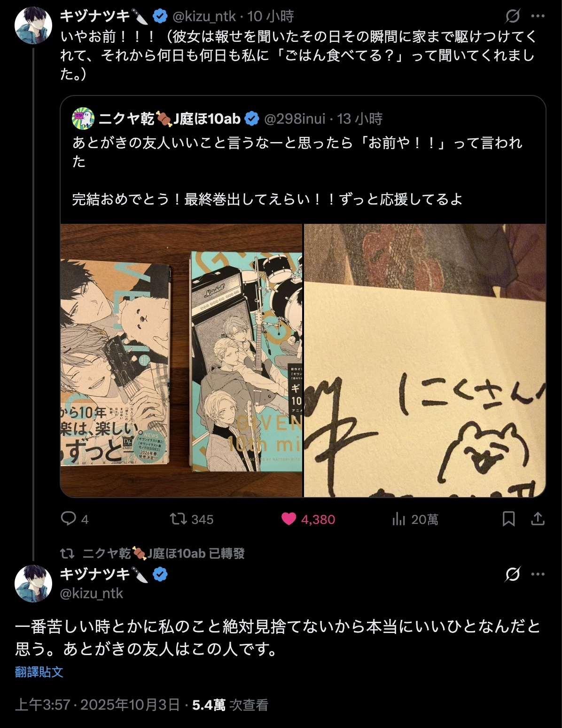Open the bottom post's three-dot more menu
This screenshot has height=728, width=562.
(538, 574)
